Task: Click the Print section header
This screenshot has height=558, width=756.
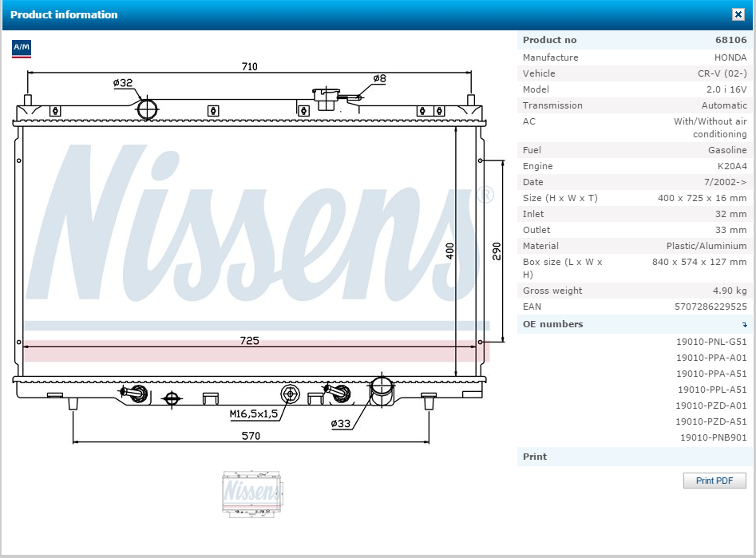Action: 635,457
